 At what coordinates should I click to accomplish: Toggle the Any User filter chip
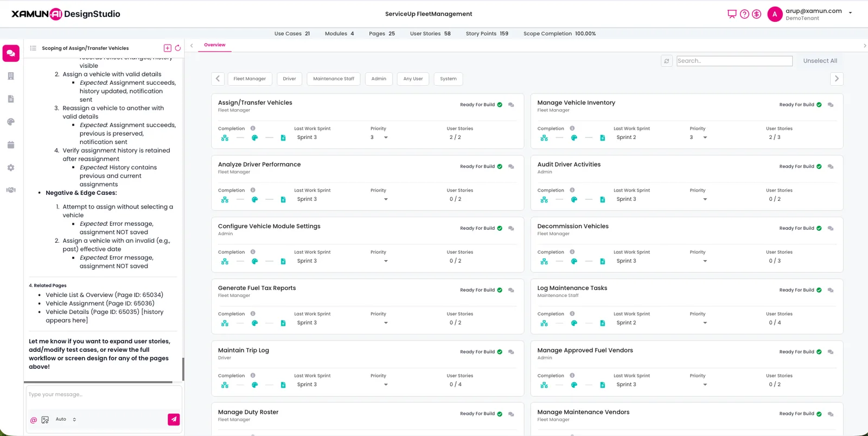(413, 79)
